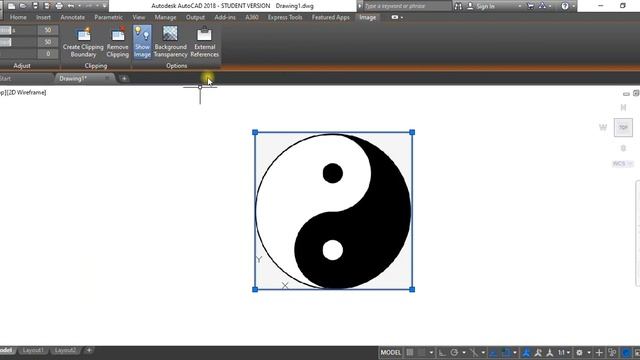The image size is (640, 360).
Task: Open the Insert ribbon tab
Action: (x=43, y=17)
